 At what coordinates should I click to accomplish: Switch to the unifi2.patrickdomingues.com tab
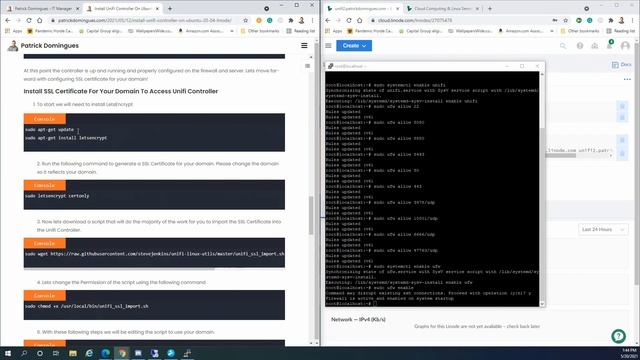(364, 8)
